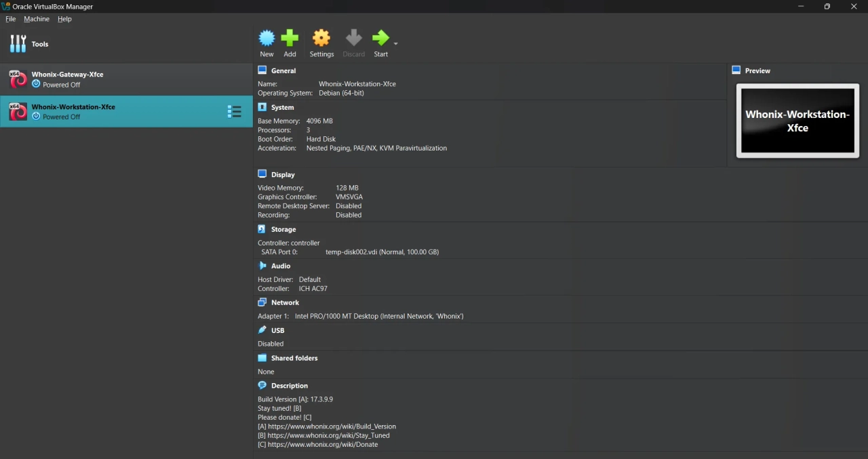Image resolution: width=868 pixels, height=459 pixels.
Task: Click the General section icon
Action: click(262, 70)
